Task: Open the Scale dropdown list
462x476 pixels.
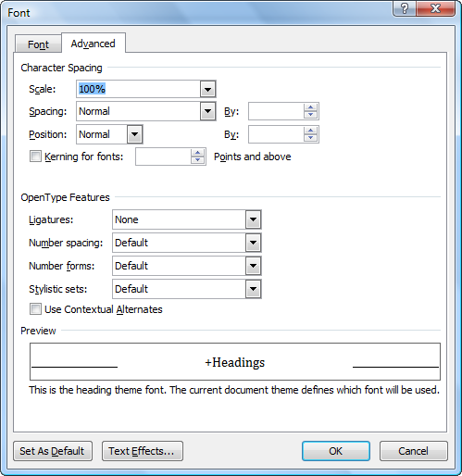Action: (x=207, y=89)
